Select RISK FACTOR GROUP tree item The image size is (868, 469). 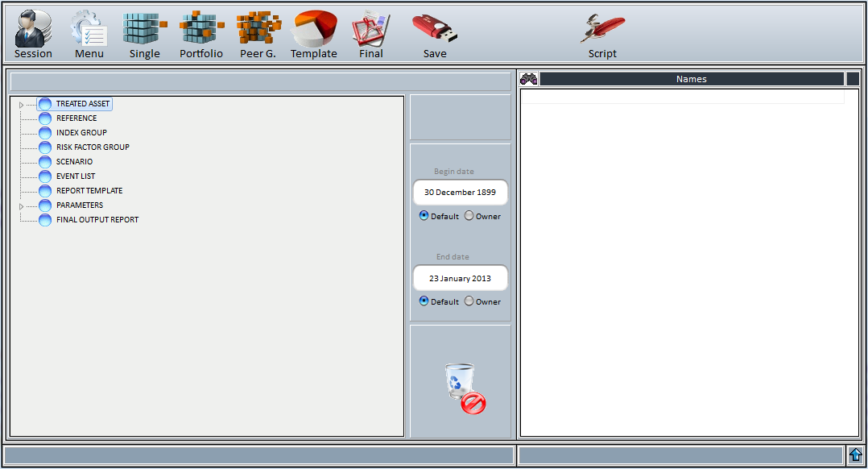tap(93, 147)
